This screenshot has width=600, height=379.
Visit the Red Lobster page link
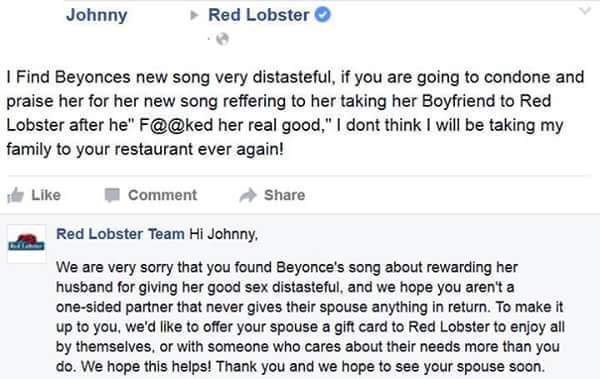259,15
